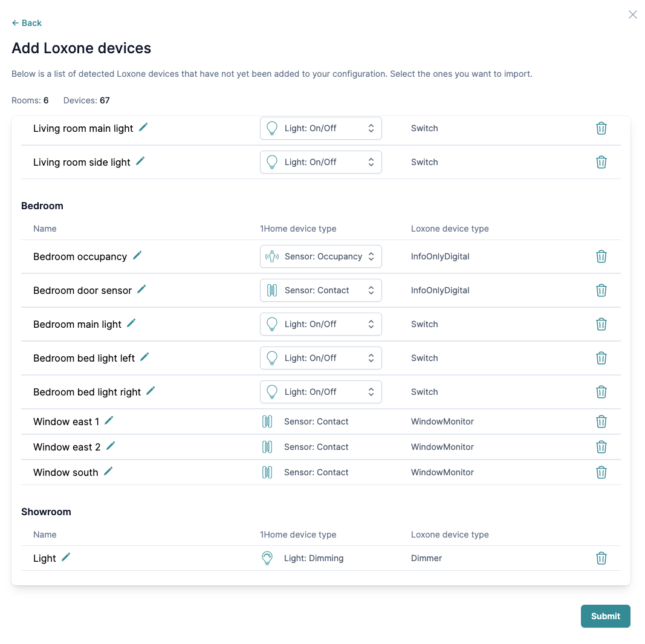Submit the selected Loxone devices
The height and width of the screenshot is (644, 645).
pos(605,616)
